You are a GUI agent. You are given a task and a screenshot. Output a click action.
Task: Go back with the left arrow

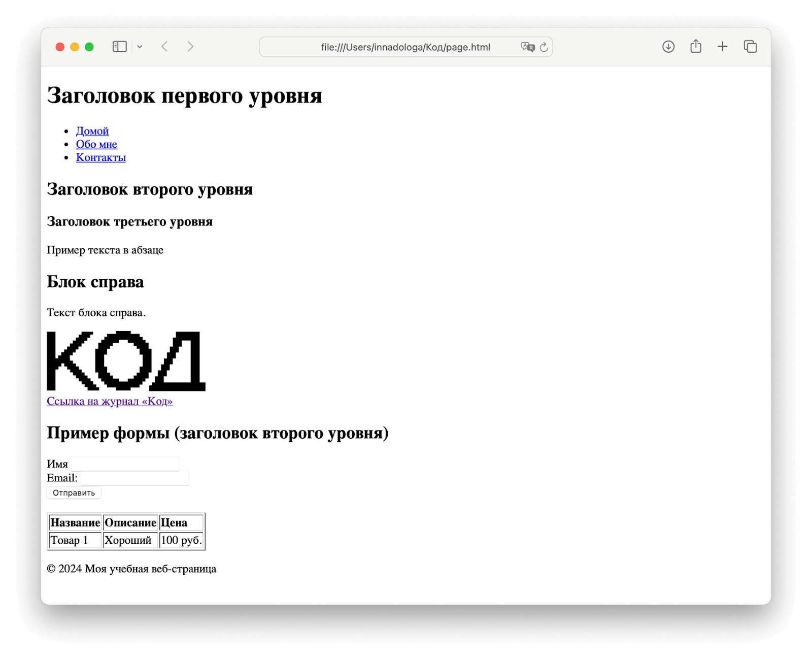pyautogui.click(x=164, y=47)
